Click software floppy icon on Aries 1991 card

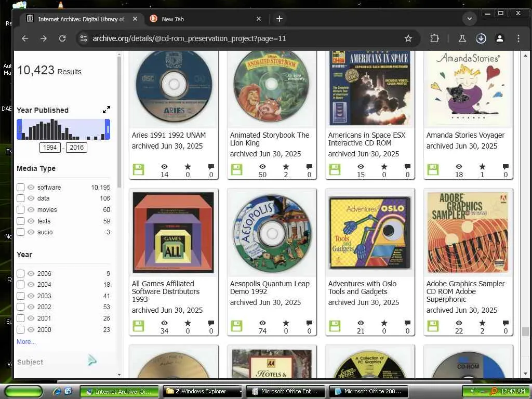(138, 170)
